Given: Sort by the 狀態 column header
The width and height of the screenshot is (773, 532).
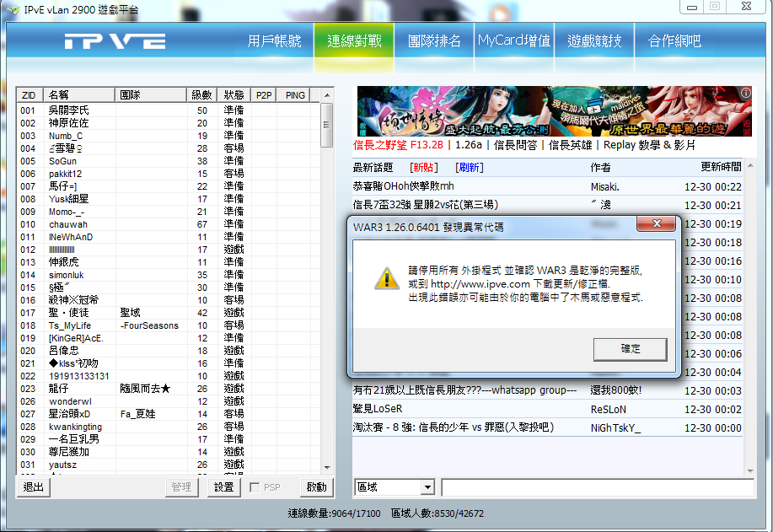Looking at the screenshot, I should click(234, 95).
